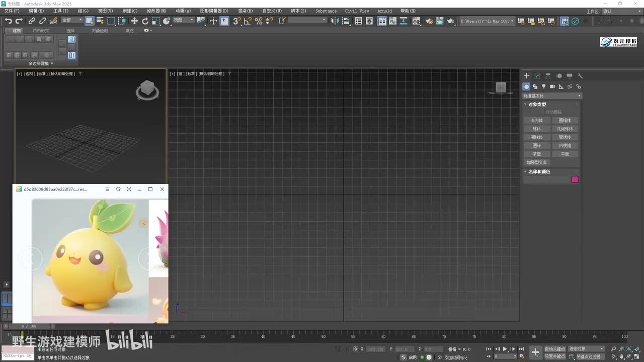Open the Arnold menu
644x362 pixels.
384,11
